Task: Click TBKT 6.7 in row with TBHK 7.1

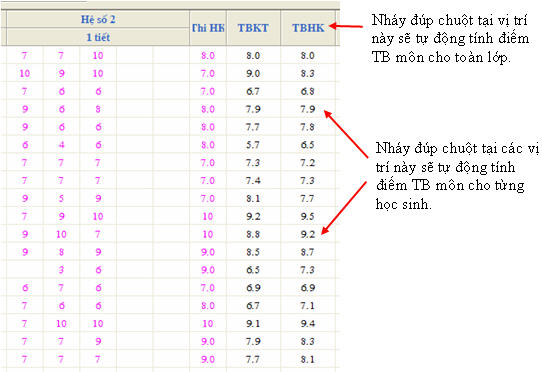Action: pyautogui.click(x=253, y=306)
